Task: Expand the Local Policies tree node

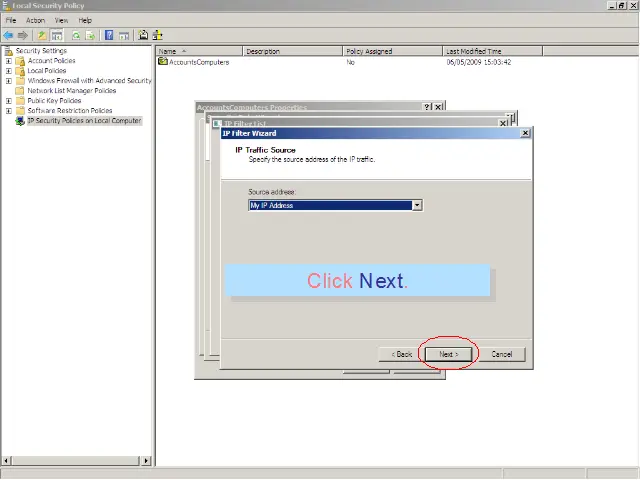Action: pyautogui.click(x=8, y=71)
